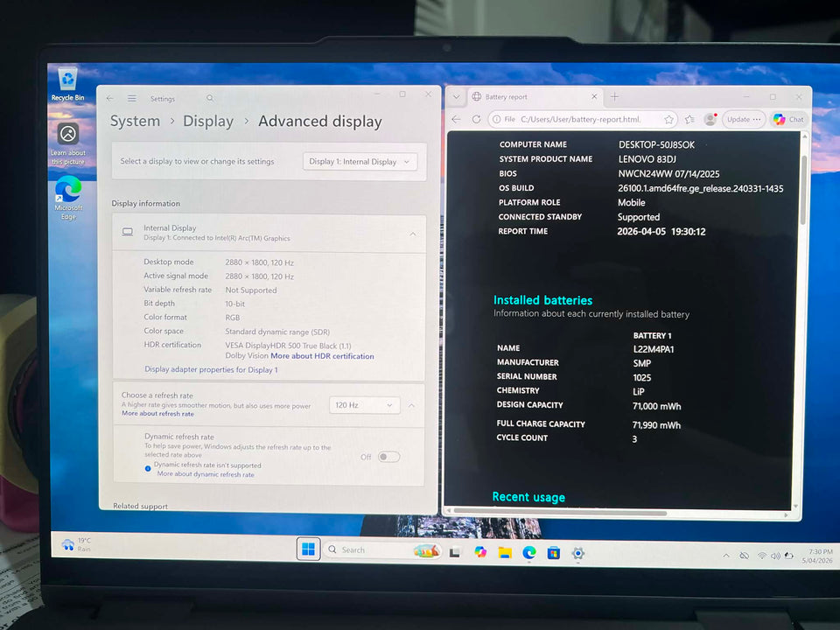Image resolution: width=840 pixels, height=630 pixels.
Task: Open the 120 Hz refresh rate dropdown
Action: click(x=364, y=405)
